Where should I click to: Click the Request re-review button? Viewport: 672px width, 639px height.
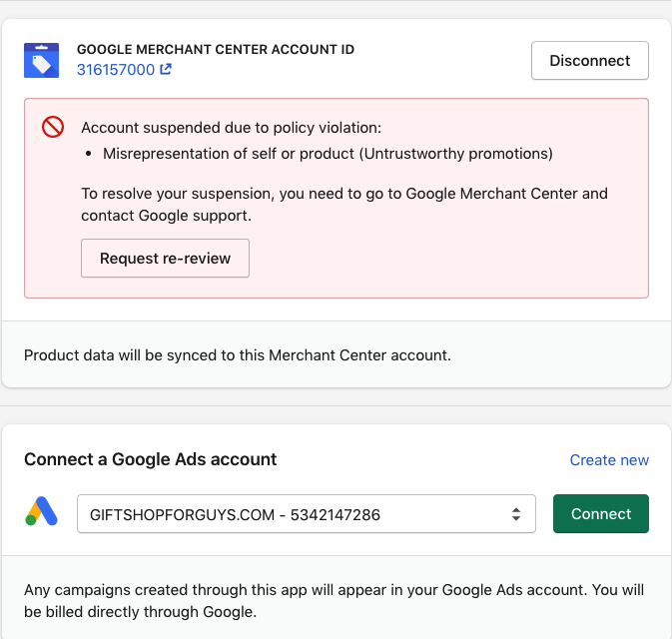(x=165, y=259)
